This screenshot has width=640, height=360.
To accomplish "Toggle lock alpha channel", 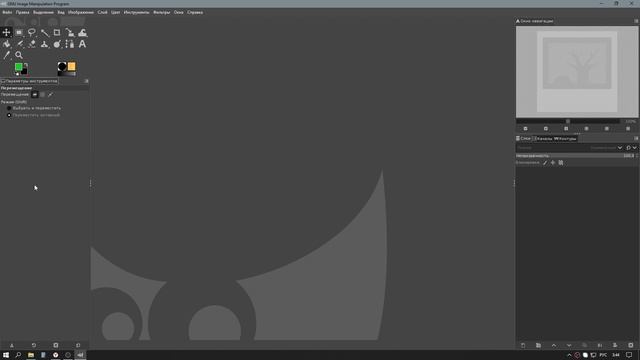I will point(561,162).
